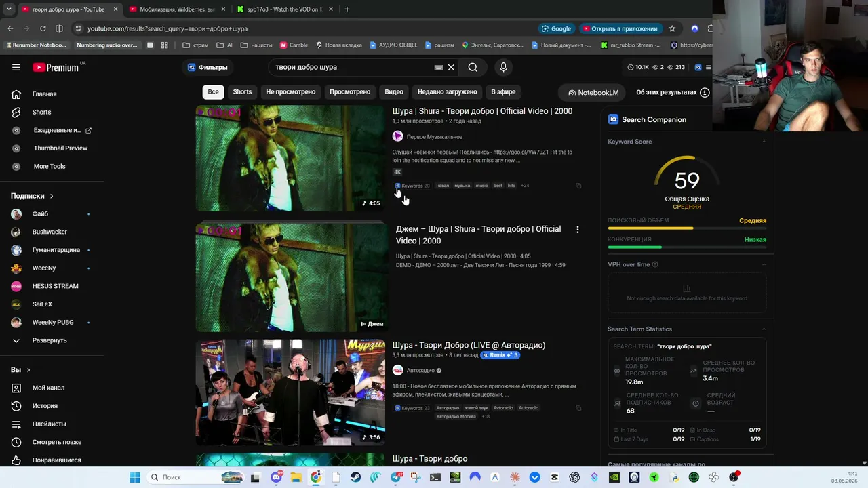Show the '+24' more keywords tag
Screen dimensions: 868x488
(x=525, y=186)
